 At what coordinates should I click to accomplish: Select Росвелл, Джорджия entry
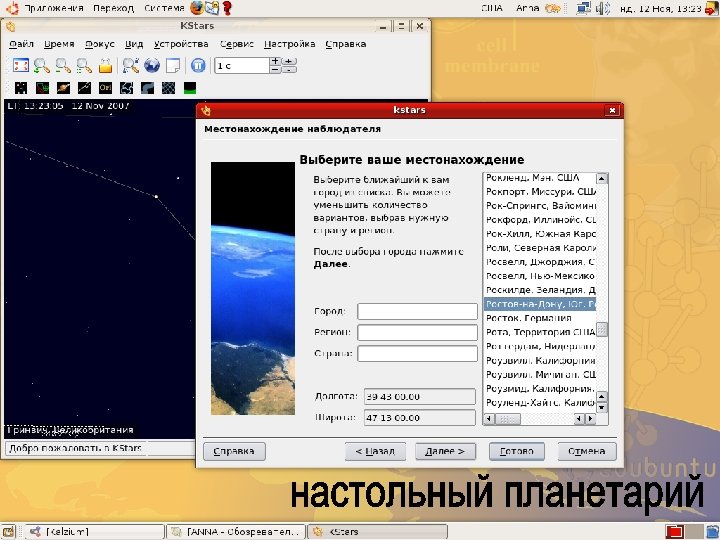[x=540, y=262]
